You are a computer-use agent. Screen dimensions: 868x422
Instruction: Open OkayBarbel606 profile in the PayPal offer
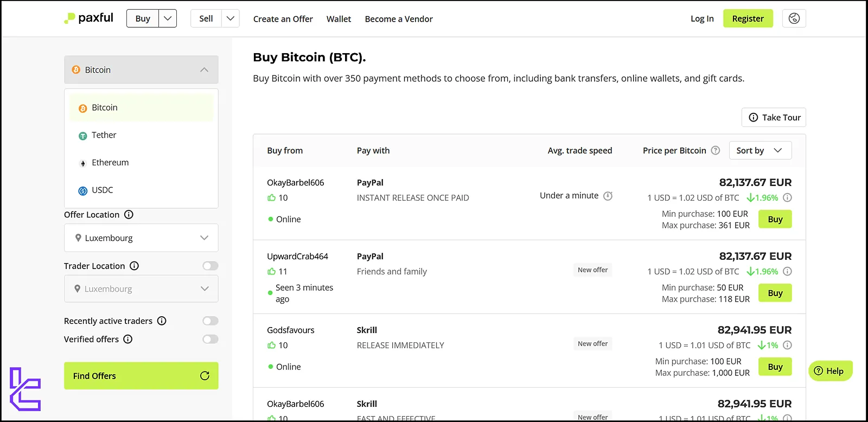coord(296,183)
